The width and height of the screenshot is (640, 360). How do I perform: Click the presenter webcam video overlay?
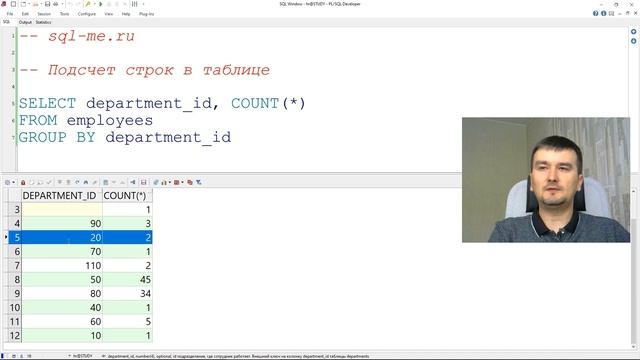tap(546, 180)
